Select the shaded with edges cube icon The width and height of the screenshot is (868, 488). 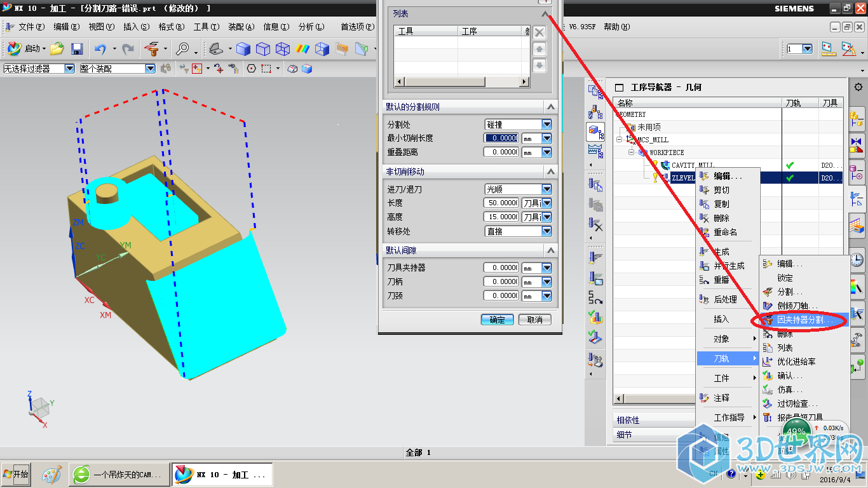pos(243,48)
